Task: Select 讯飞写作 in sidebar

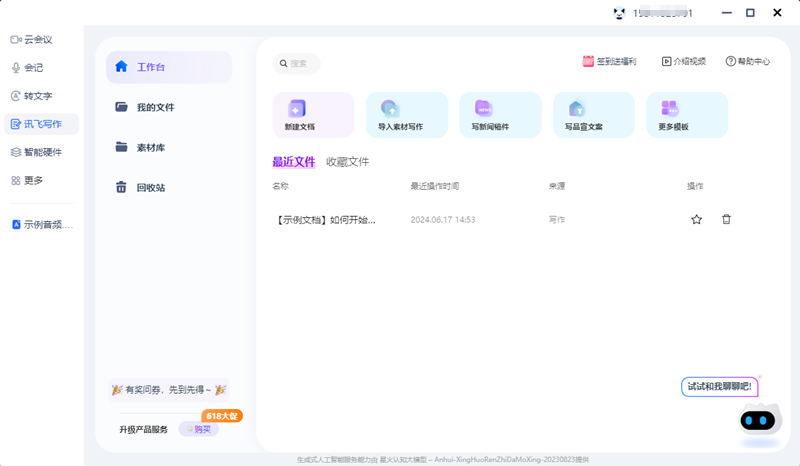Action: click(41, 124)
